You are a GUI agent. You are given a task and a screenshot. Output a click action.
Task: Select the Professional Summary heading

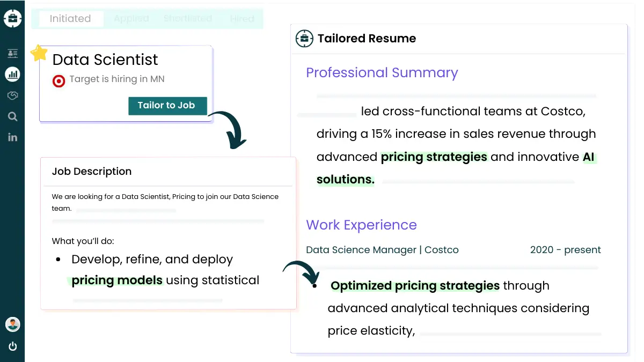click(382, 72)
